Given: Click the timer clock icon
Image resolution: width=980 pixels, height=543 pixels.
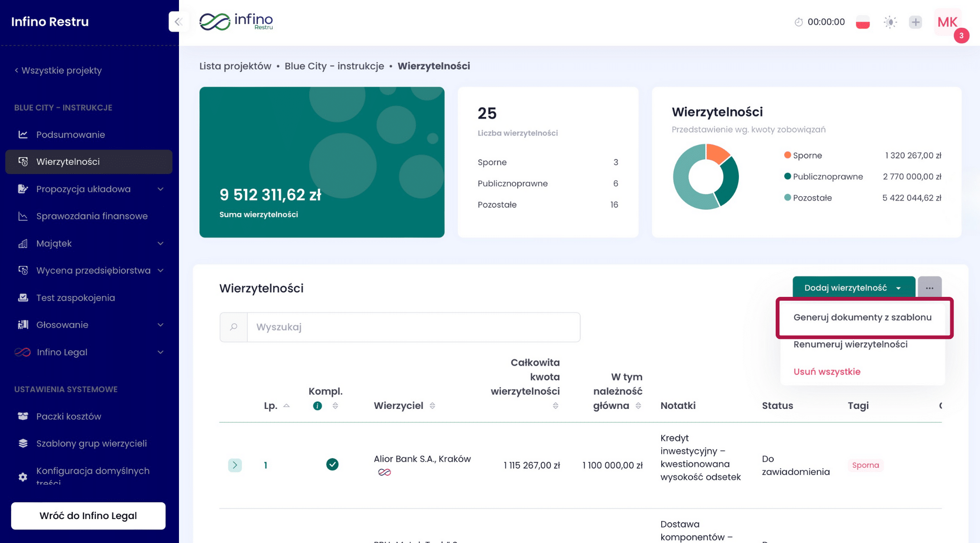Looking at the screenshot, I should tap(798, 22).
